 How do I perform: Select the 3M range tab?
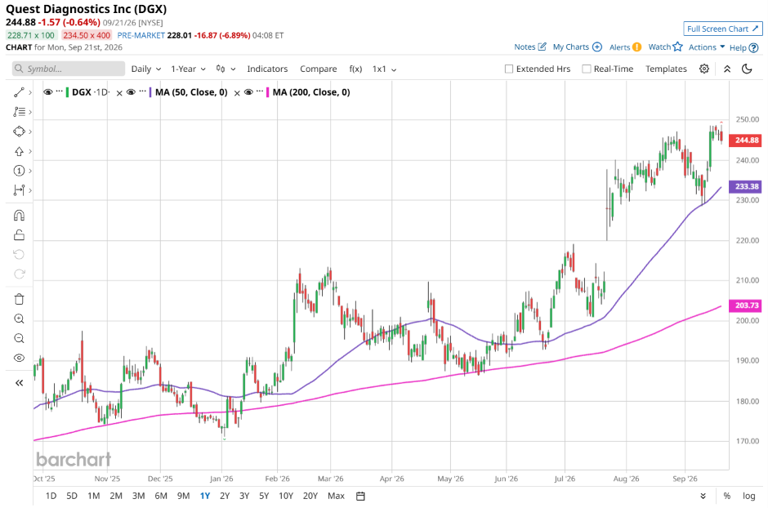click(138, 496)
